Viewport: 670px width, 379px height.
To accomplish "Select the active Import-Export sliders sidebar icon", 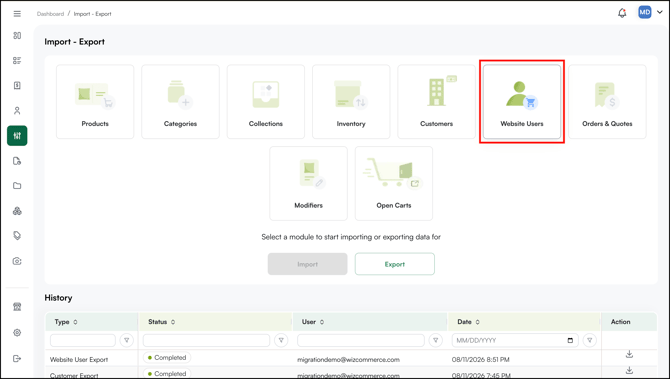I will 17,136.
